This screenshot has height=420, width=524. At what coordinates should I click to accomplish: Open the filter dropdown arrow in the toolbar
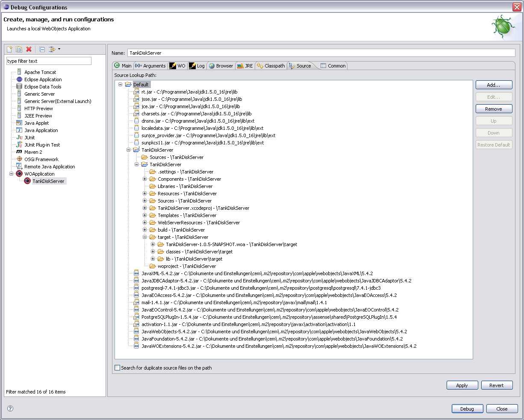59,49
